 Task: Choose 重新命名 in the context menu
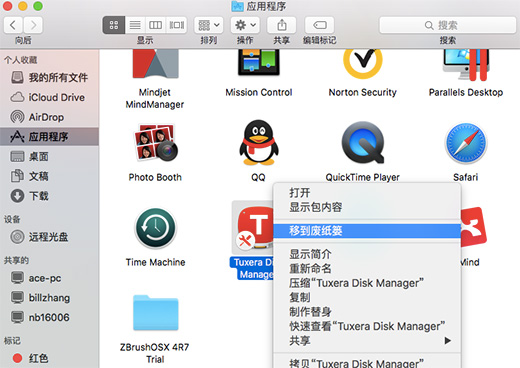[x=367, y=269]
